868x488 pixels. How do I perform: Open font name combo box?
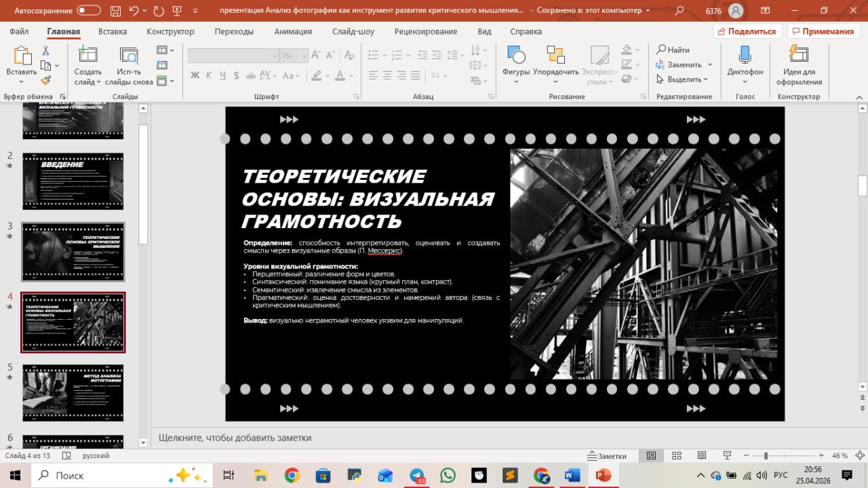(233, 56)
